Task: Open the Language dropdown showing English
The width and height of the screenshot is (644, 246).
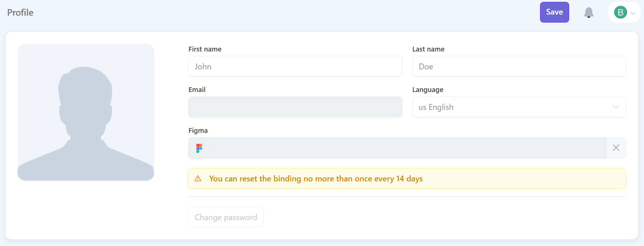Action: tap(519, 107)
